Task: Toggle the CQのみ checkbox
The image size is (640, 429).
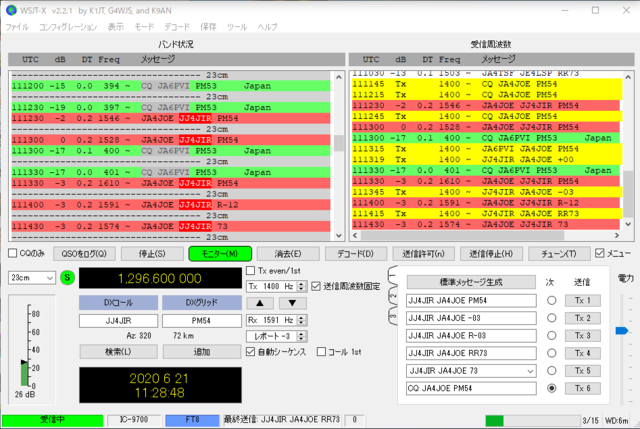Action: point(13,253)
